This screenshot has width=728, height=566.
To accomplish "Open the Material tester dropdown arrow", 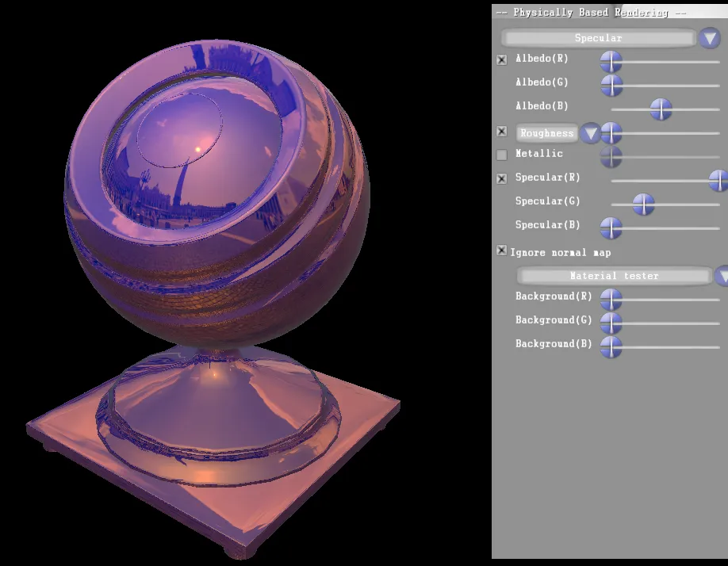I will (x=722, y=276).
